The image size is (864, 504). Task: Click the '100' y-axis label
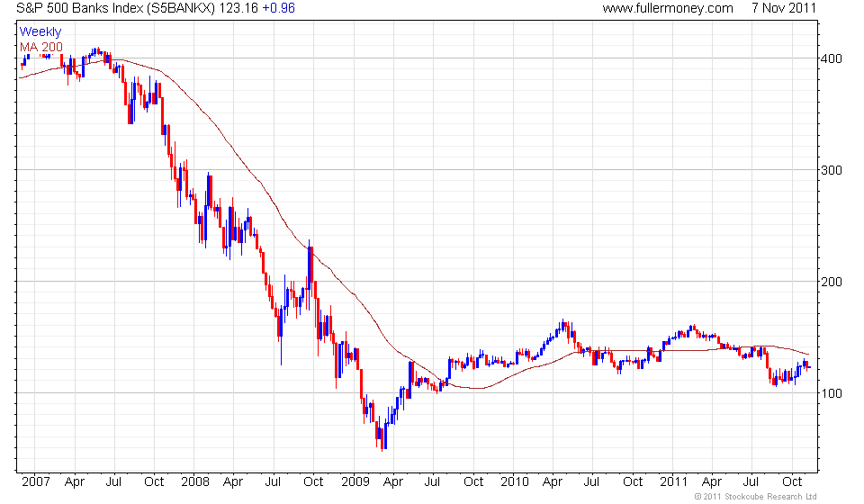pos(832,394)
